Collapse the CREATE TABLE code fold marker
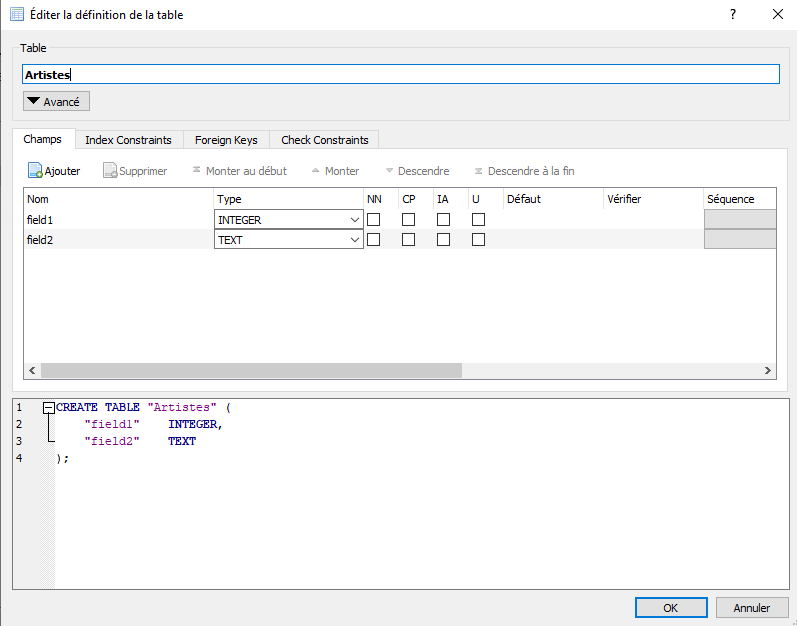Screen dimensions: 797x626 click(49, 408)
